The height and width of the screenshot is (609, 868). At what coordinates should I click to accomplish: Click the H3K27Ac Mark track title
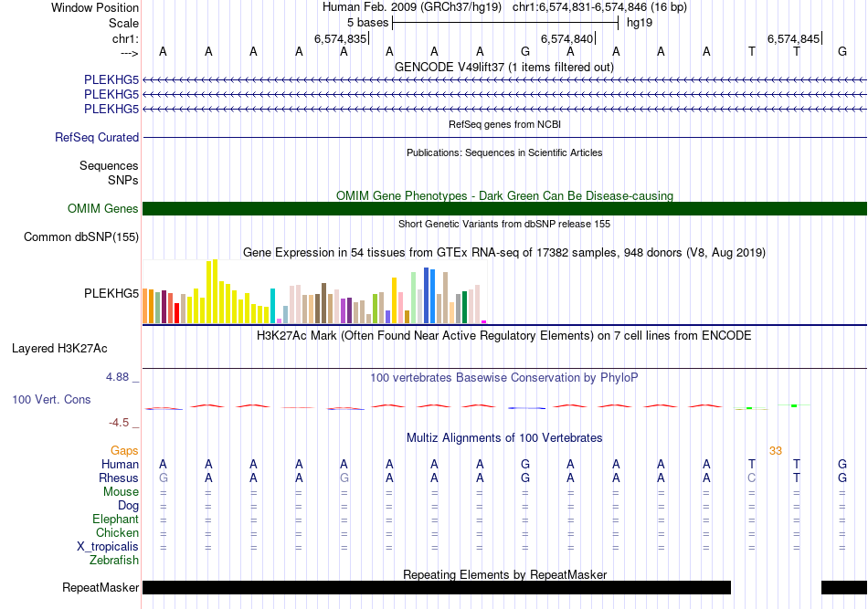point(504,336)
